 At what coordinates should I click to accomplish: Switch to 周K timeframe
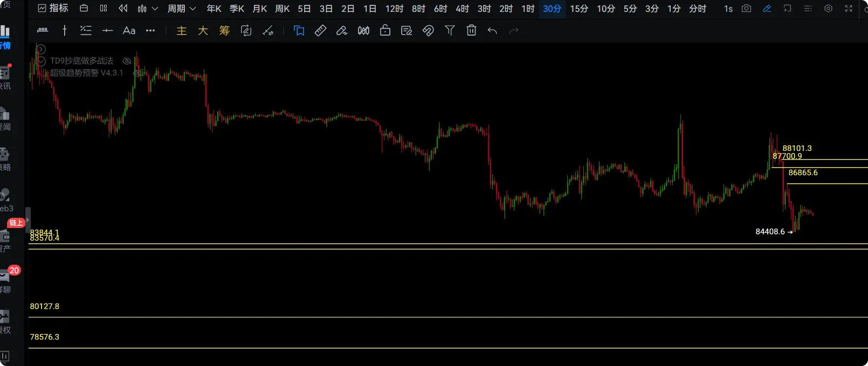click(283, 9)
